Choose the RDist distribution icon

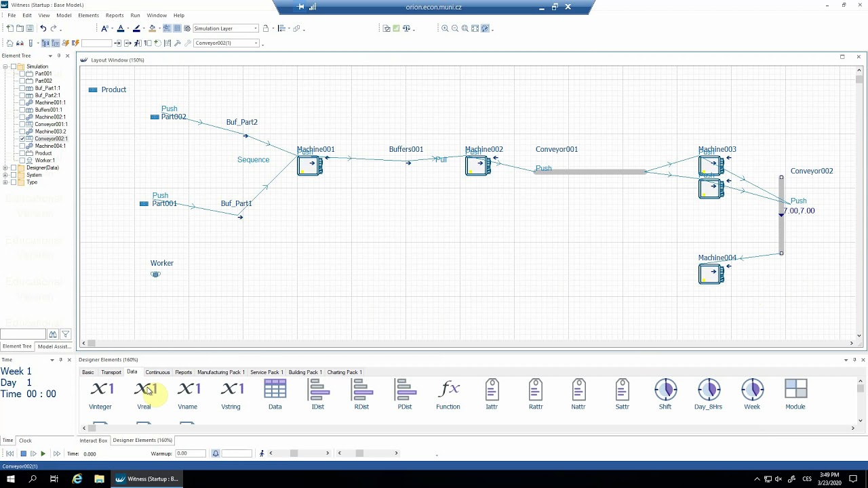pyautogui.click(x=362, y=389)
